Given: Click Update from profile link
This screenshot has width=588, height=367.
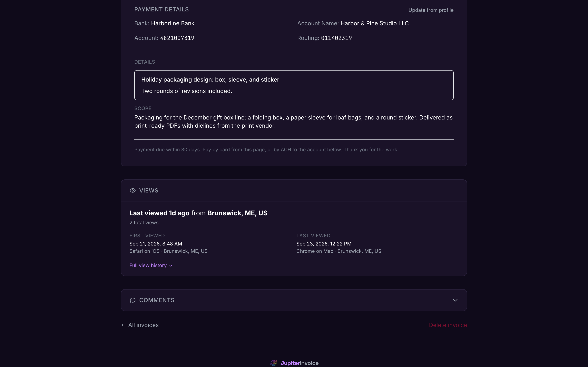Looking at the screenshot, I should click(431, 10).
